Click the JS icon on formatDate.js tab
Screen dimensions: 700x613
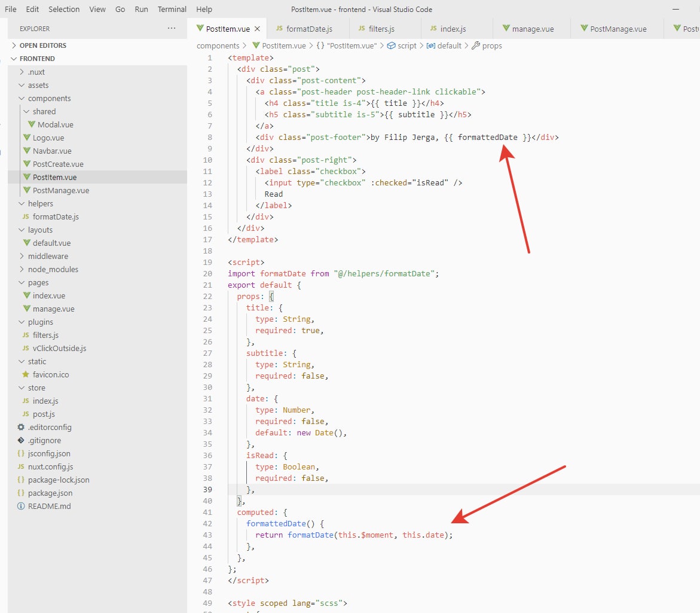point(280,28)
